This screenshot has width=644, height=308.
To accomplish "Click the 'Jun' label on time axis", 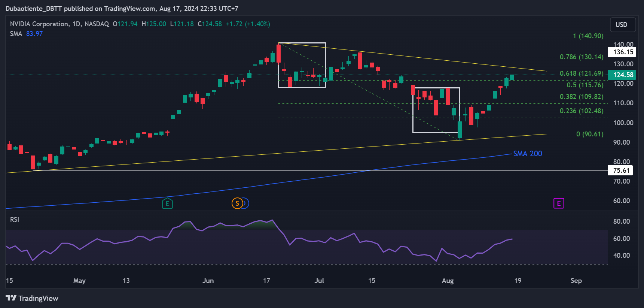I will [208, 281].
